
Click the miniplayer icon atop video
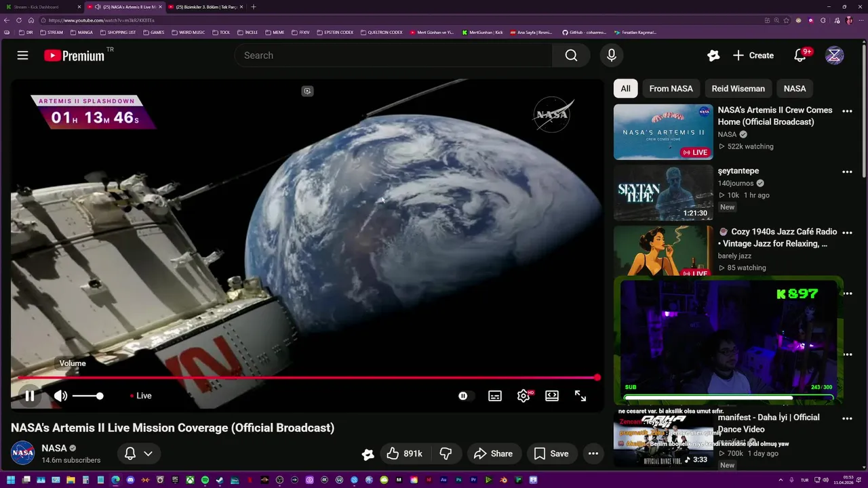click(x=307, y=91)
